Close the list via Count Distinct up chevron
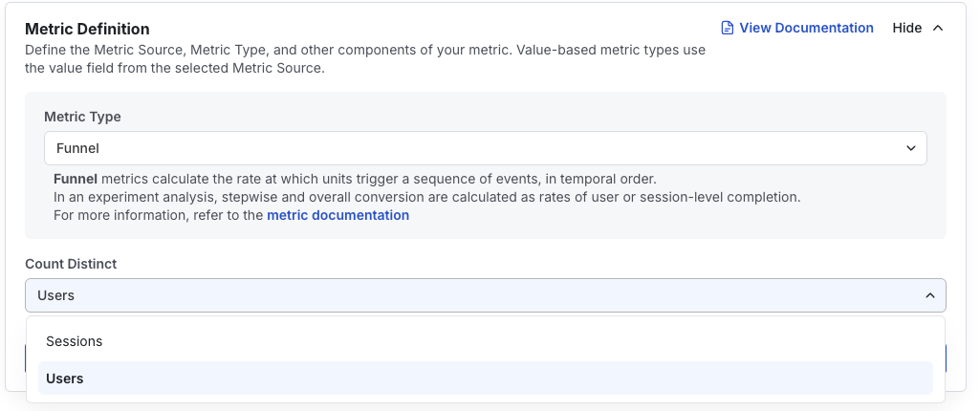Viewport: 980px width, 411px height. [929, 295]
